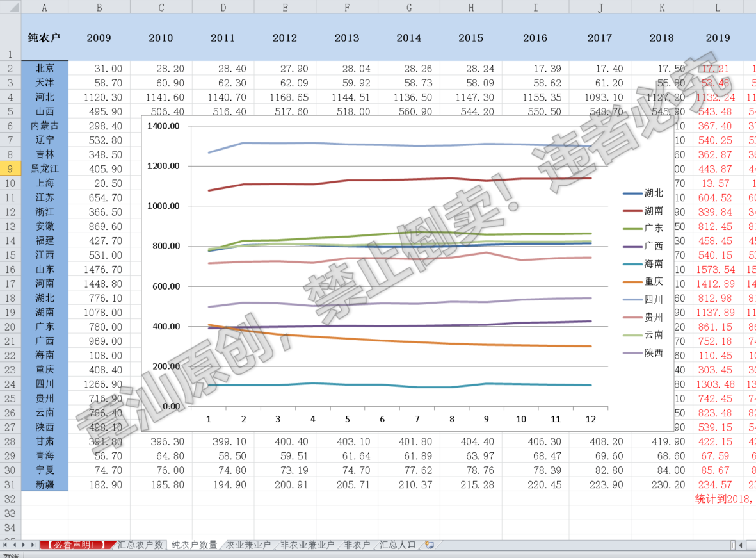The image size is (756, 558).
Task: Select the 四川 row label cell
Action: [x=44, y=384]
